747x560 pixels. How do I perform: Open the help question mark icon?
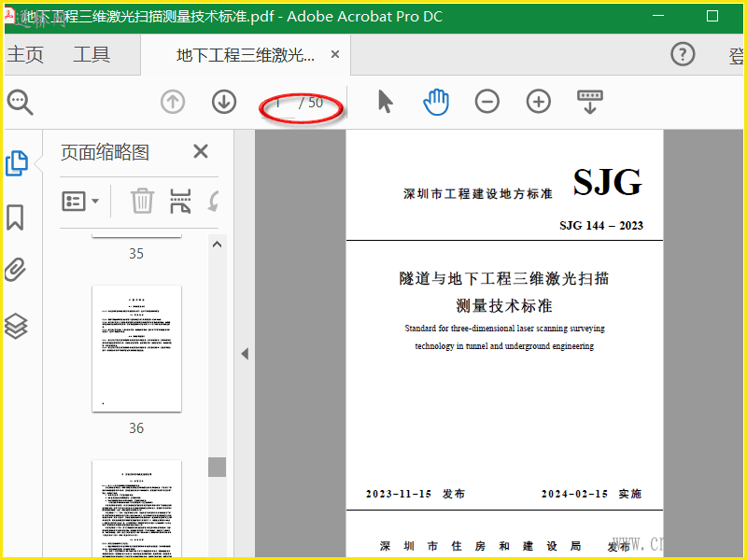tap(683, 54)
